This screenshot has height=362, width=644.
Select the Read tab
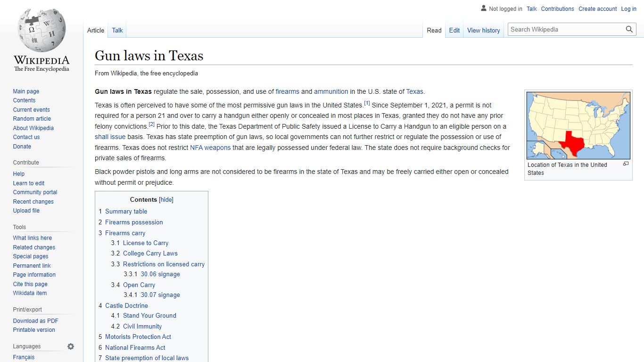click(434, 30)
